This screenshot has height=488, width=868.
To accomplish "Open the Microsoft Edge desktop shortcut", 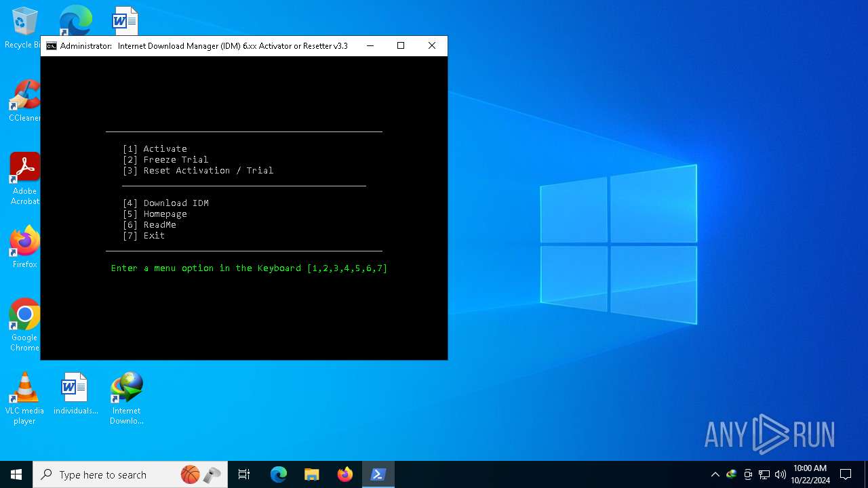I will click(76, 20).
